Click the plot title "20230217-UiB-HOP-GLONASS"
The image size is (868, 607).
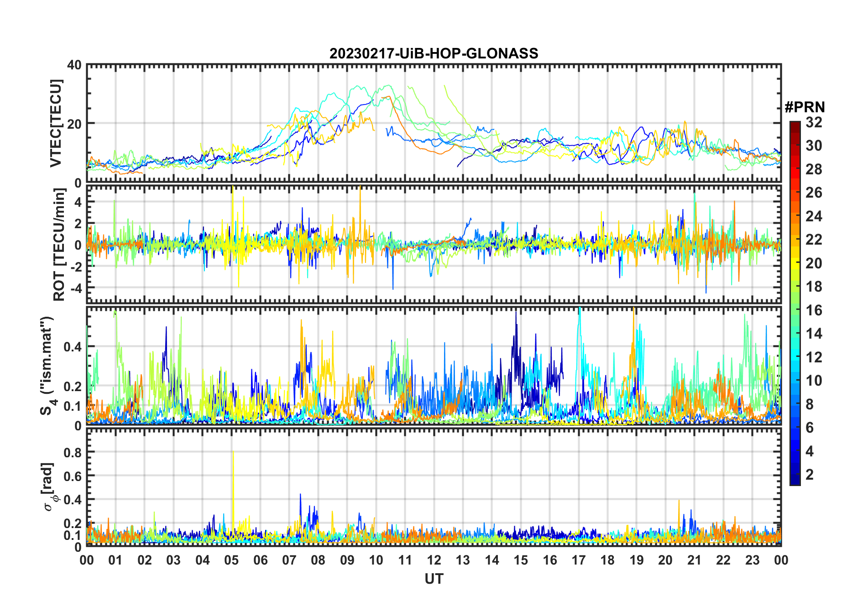point(434,53)
